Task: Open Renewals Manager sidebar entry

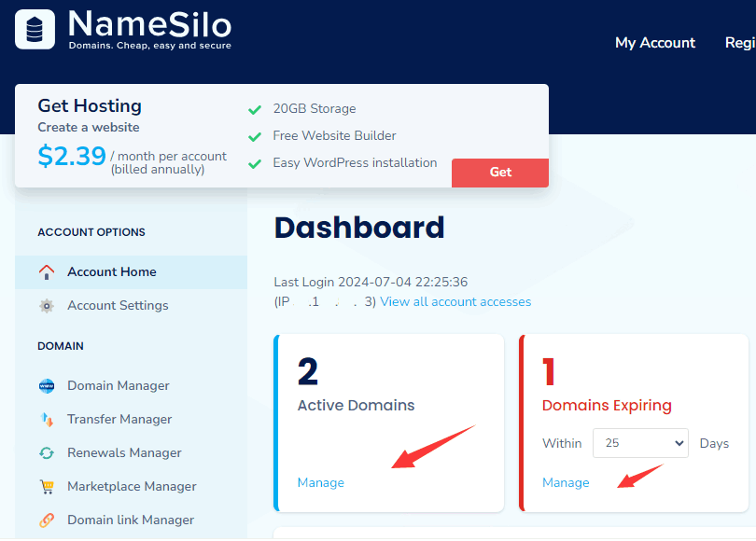Action: coord(124,453)
